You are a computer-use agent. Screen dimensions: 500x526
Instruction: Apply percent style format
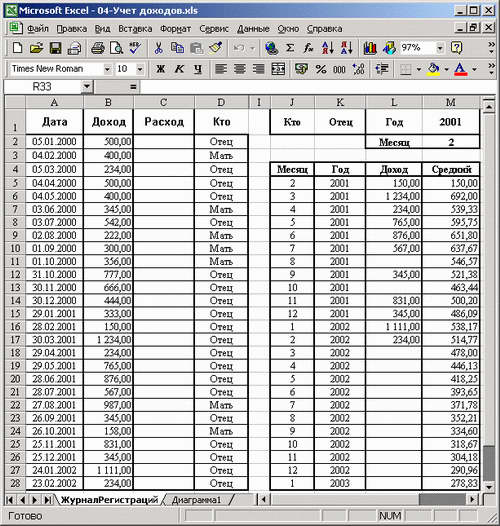(321, 69)
